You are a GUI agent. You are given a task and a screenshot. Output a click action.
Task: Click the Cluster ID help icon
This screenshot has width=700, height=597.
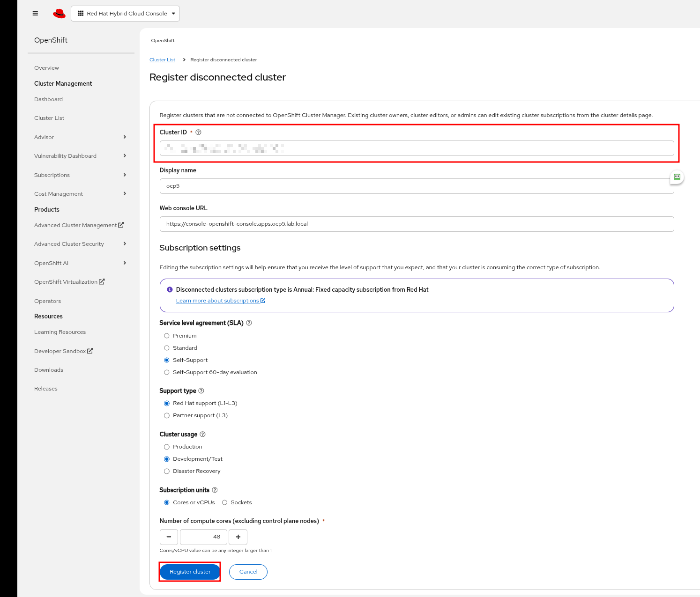click(198, 133)
